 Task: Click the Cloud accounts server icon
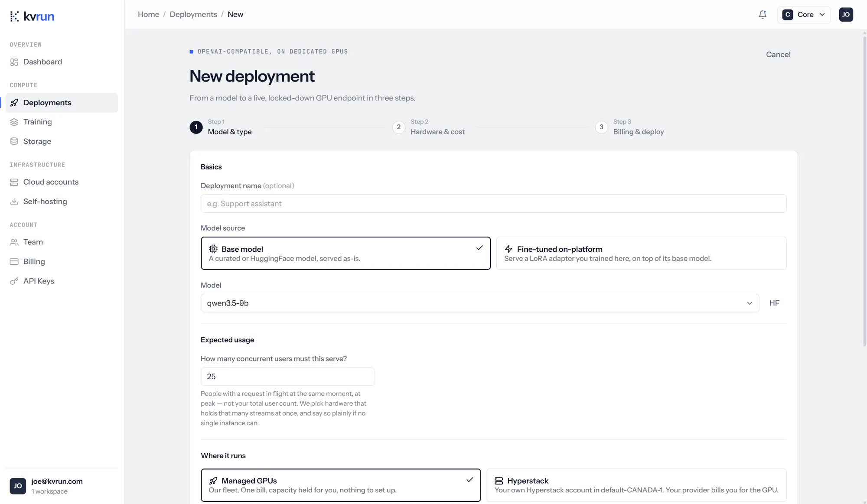pos(14,182)
